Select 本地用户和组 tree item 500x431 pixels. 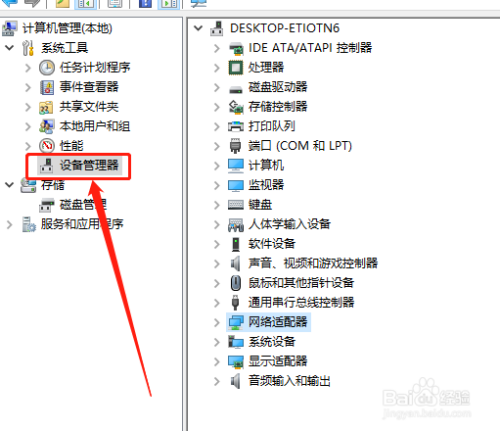[x=95, y=126]
